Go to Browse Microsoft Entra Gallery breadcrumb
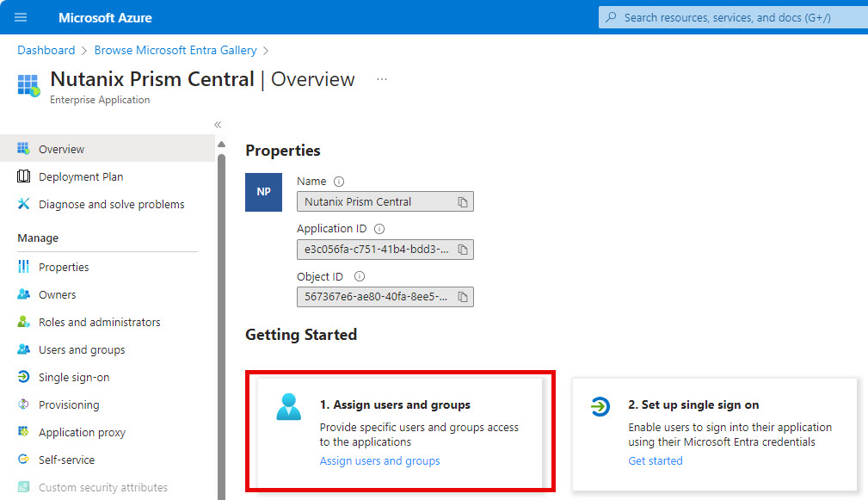 175,50
